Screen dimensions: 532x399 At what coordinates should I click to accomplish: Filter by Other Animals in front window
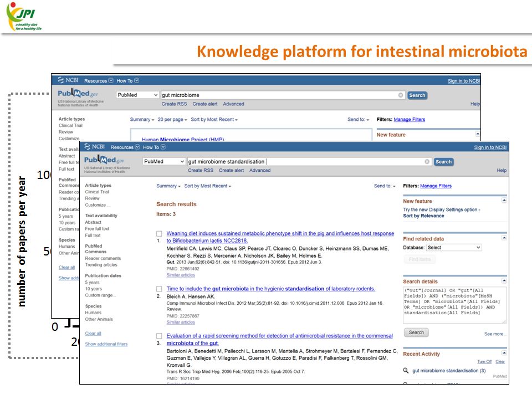point(99,319)
